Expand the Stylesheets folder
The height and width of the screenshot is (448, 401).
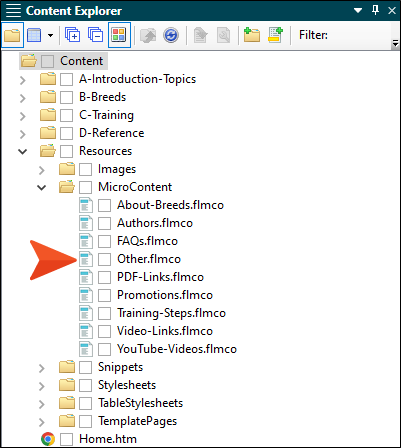[41, 386]
